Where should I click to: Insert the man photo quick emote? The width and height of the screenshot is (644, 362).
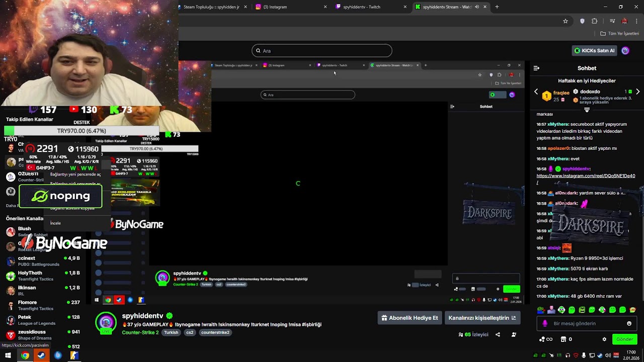(551, 310)
